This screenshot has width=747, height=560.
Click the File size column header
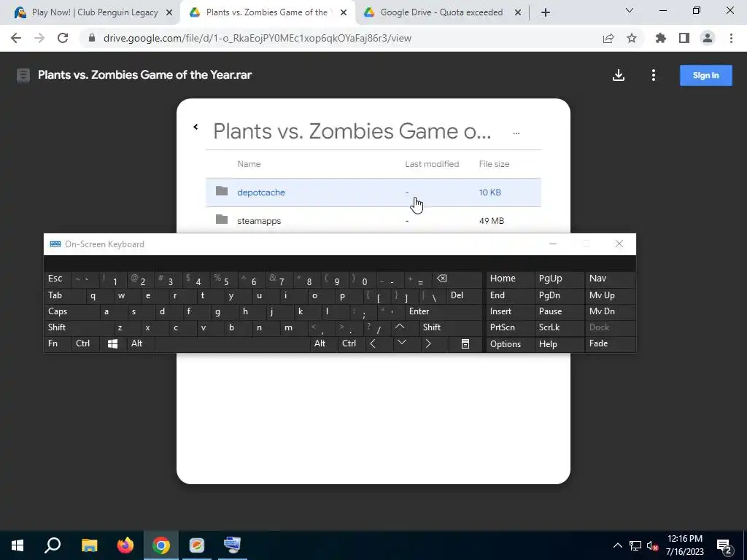pos(494,164)
